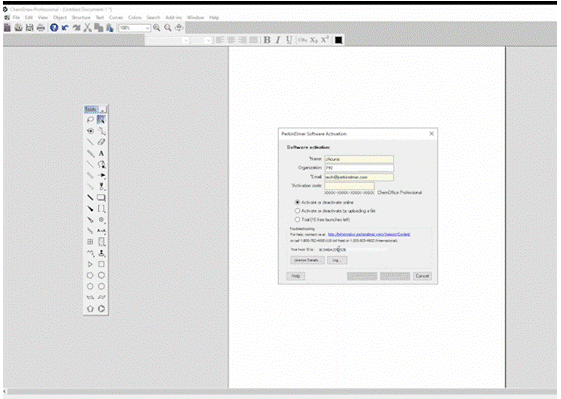Apply chemical Formula CH2 style
This screenshot has height=399, width=561.
click(x=303, y=40)
